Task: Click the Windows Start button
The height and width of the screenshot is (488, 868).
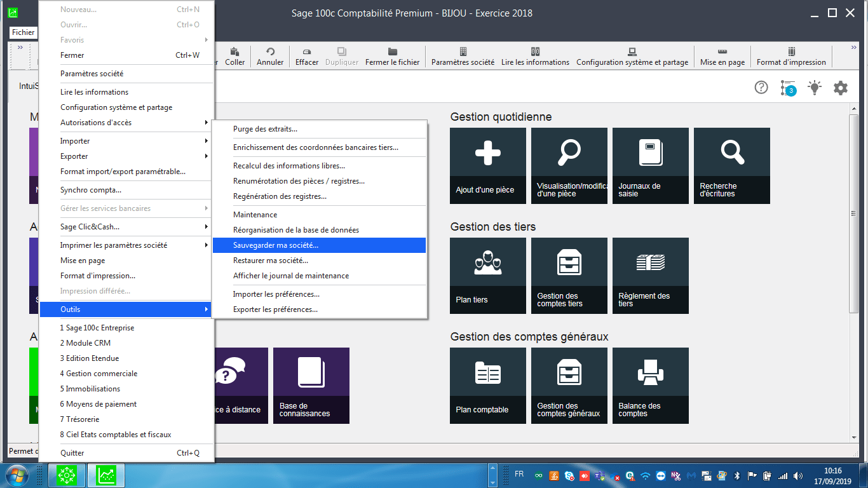Action: coord(17,475)
